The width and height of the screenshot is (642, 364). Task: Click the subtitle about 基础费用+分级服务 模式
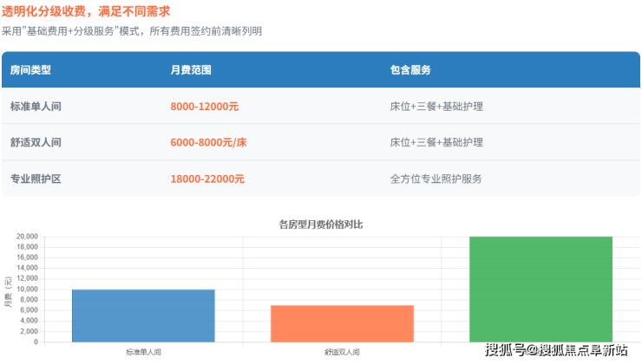click(x=131, y=31)
